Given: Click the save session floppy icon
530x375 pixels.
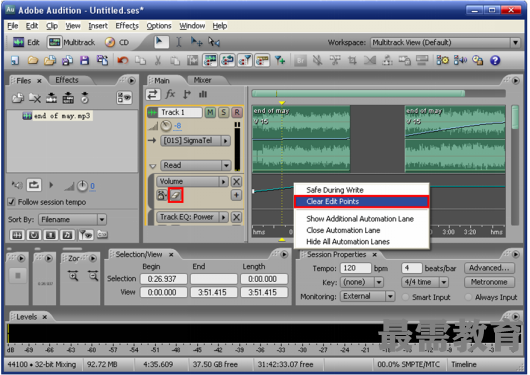Looking at the screenshot, I should [85, 61].
